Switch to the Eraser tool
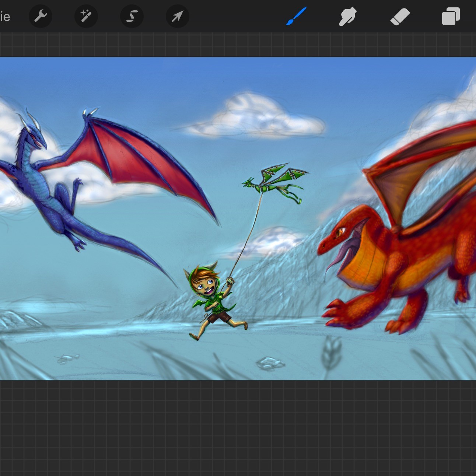Image resolution: width=476 pixels, height=476 pixels. tap(400, 16)
